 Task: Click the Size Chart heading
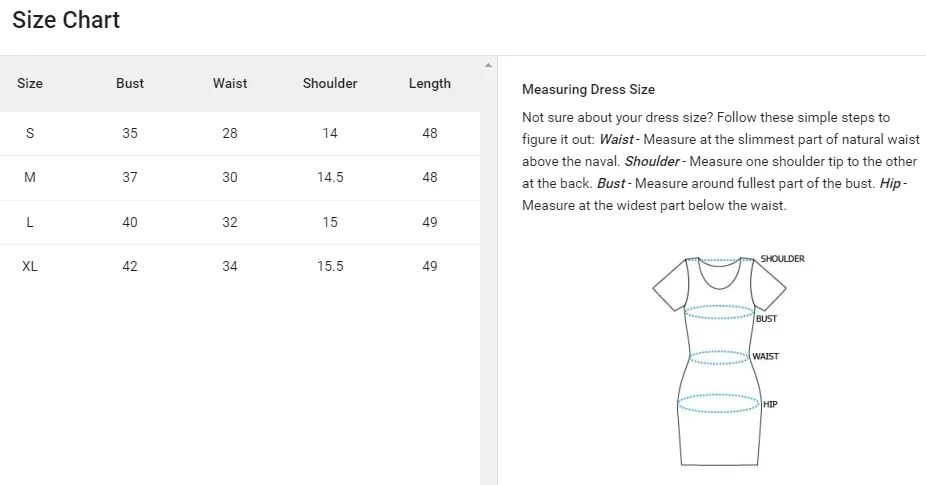tap(66, 20)
